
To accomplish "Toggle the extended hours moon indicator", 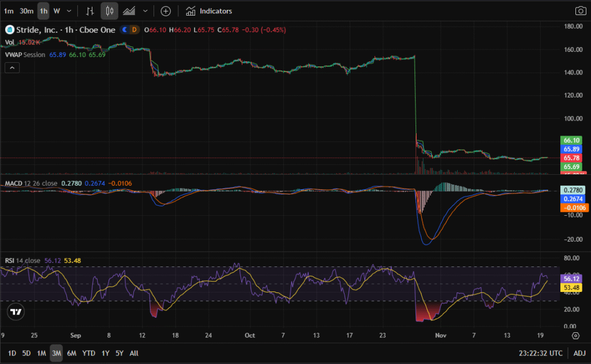I will tap(124, 29).
